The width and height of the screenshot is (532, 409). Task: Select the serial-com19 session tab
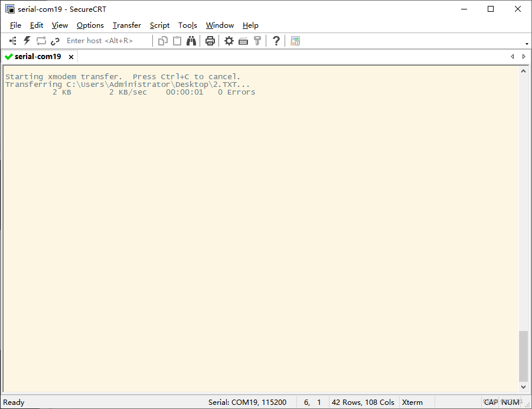pyautogui.click(x=38, y=57)
